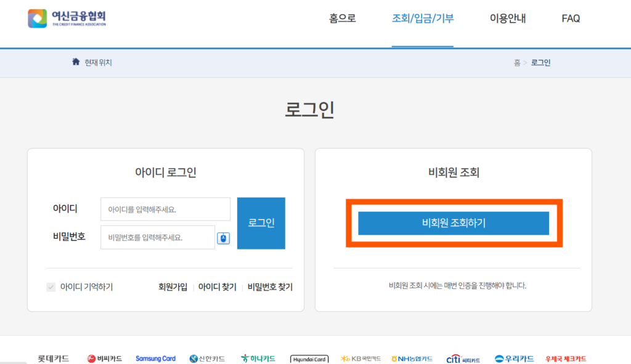Open the 하나카드 logo link
631x364 pixels.
pos(258,358)
